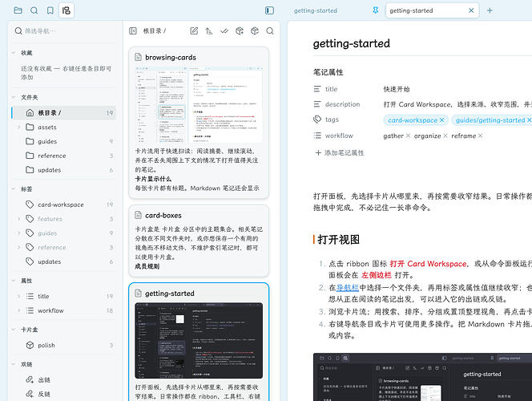Select the Card Workspace sidebar tab icon

66,10
